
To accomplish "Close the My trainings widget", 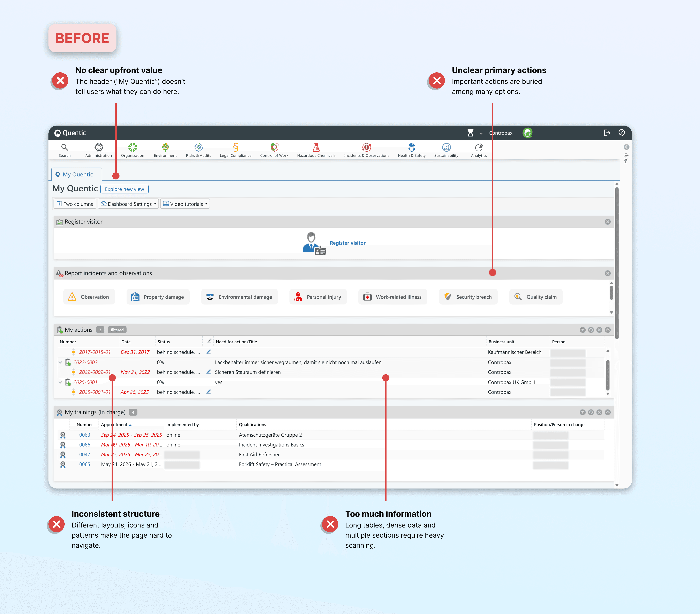I will 599,412.
